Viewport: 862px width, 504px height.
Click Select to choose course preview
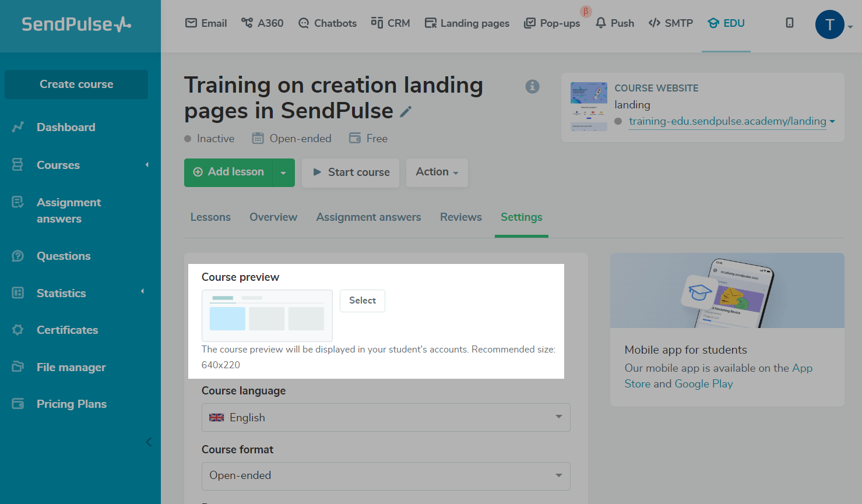point(362,301)
